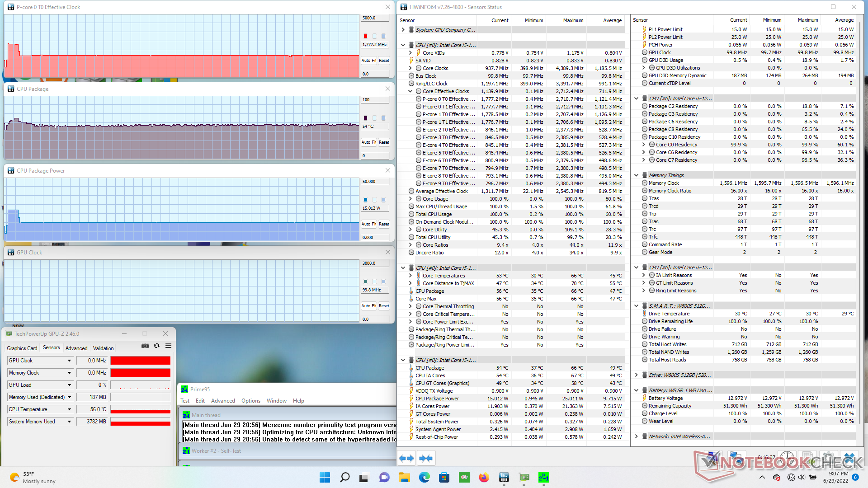The width and height of the screenshot is (868, 488).
Task: Click Auto Fit in CPU Package graph
Action: 368,142
